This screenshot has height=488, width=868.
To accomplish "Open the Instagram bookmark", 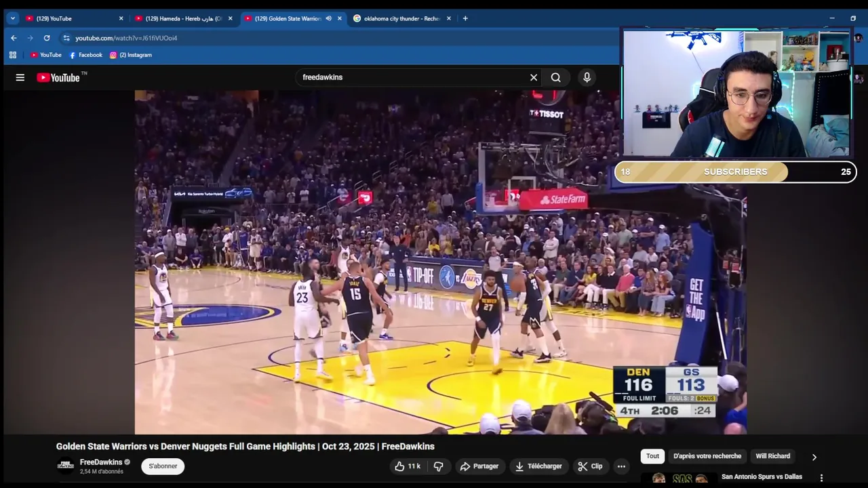I will pyautogui.click(x=131, y=55).
